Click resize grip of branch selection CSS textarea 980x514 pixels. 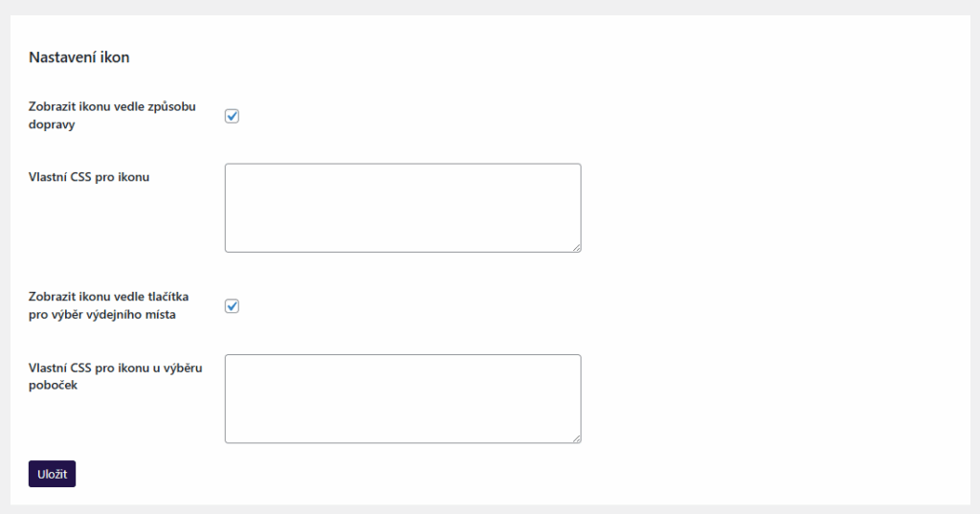pos(576,437)
